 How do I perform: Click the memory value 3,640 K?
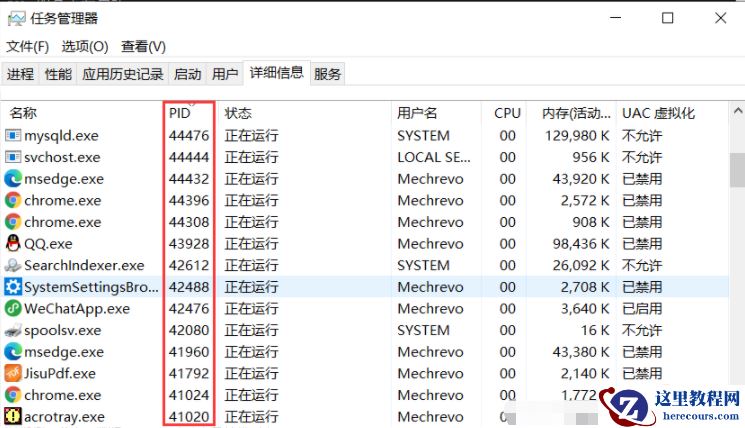coord(585,309)
